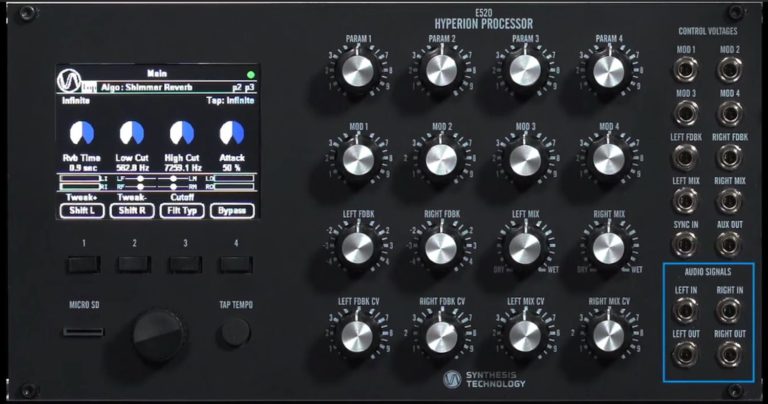The image size is (768, 404).
Task: Click the LEFT MIX input jack
Action: point(686,201)
